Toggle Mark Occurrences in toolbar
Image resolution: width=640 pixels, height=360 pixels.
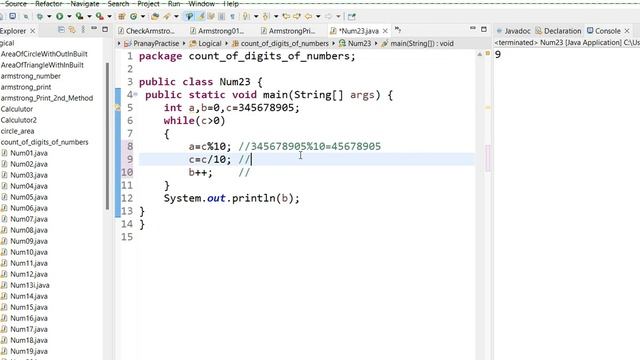point(201,16)
